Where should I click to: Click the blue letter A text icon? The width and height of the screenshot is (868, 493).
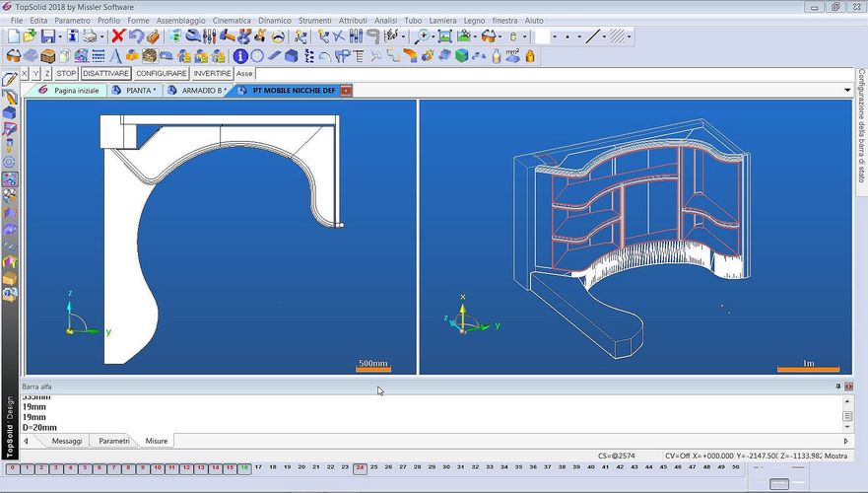115,56
